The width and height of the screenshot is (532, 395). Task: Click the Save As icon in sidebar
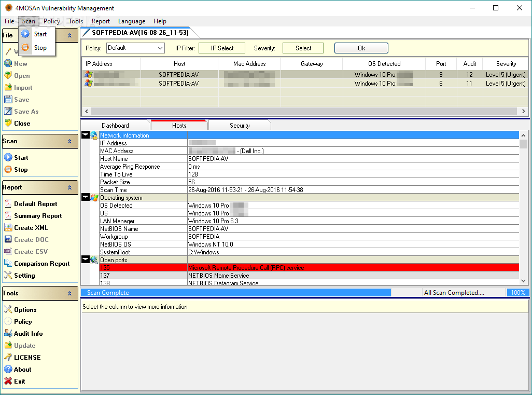tap(8, 111)
